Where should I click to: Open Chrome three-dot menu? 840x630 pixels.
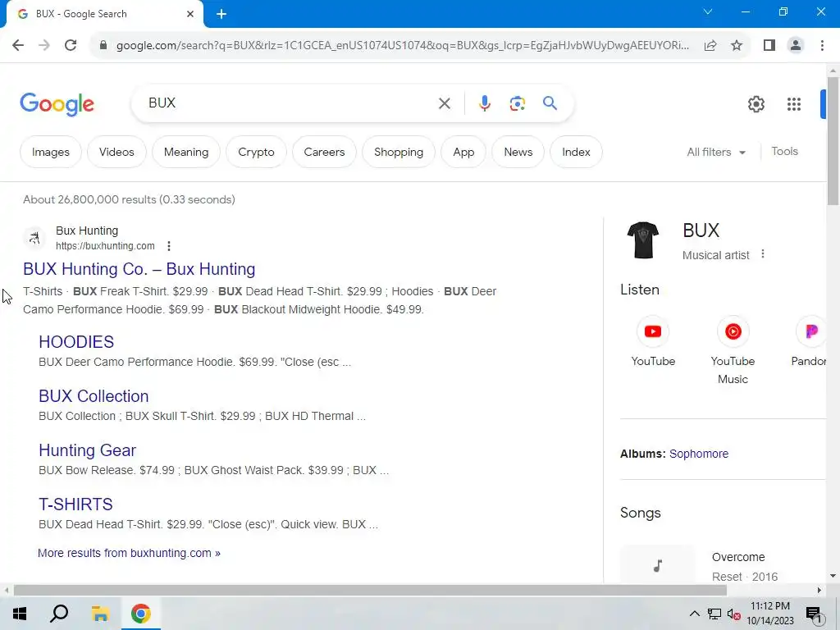click(x=822, y=46)
